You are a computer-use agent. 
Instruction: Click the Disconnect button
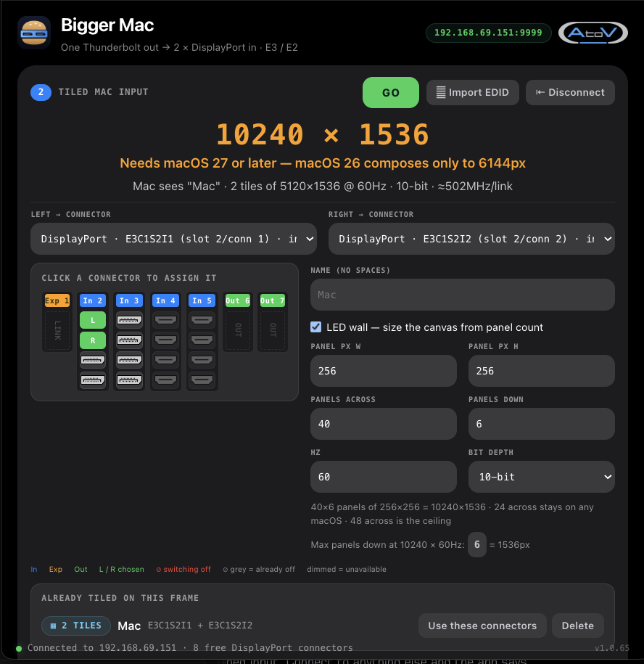(x=570, y=92)
